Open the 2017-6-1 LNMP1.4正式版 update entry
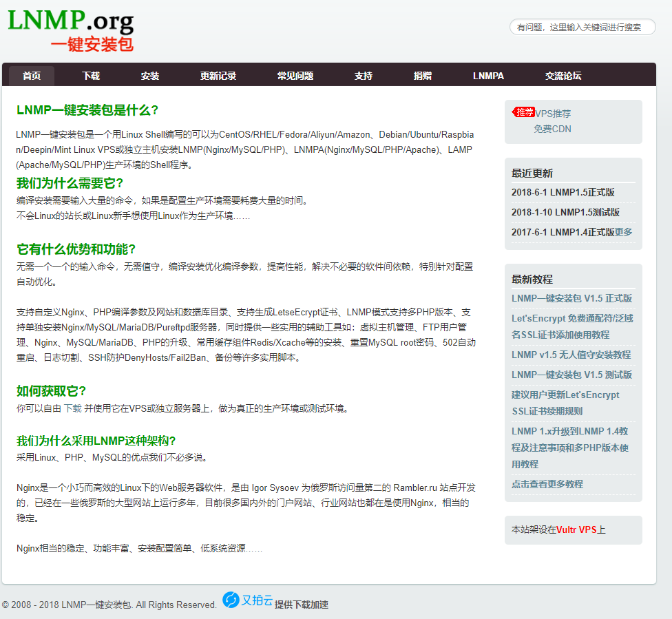This screenshot has width=672, height=619. pos(563,232)
